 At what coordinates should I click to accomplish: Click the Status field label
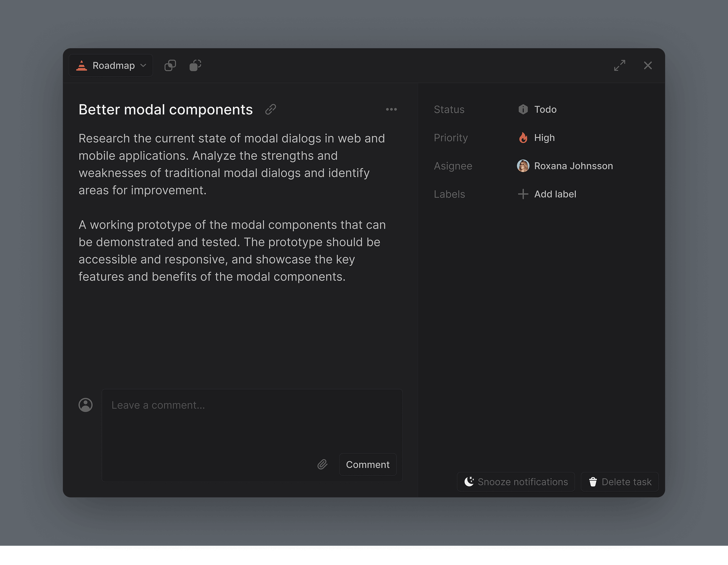[449, 109]
